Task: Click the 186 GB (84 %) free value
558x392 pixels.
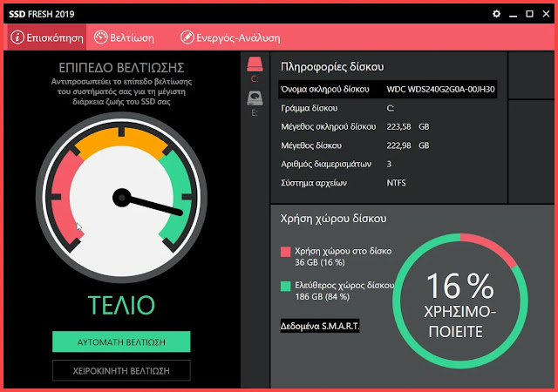Action: point(323,297)
